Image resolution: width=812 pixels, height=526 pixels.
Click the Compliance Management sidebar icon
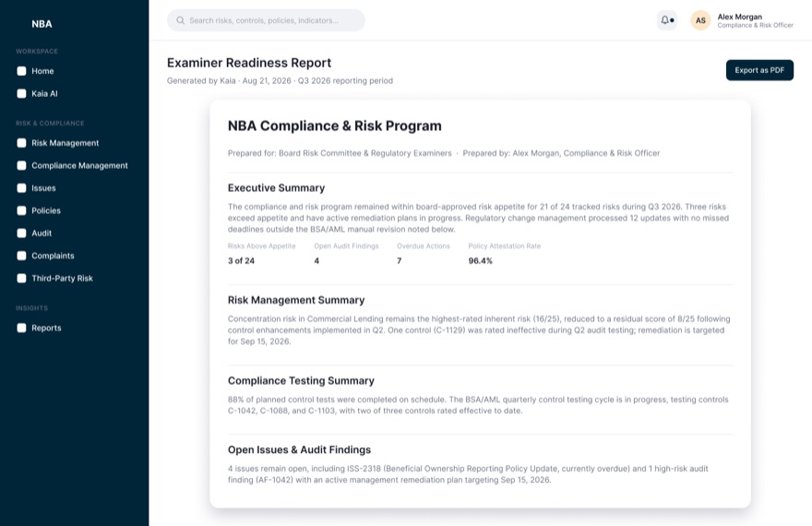click(x=22, y=166)
